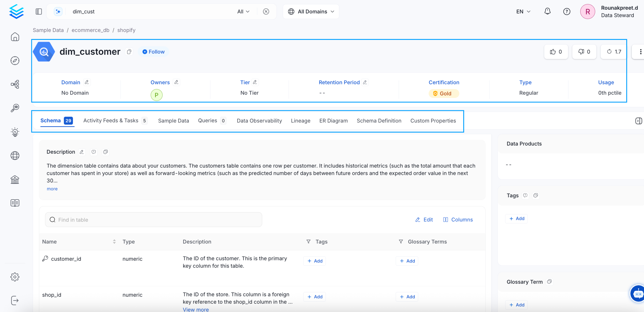This screenshot has height=312, width=644.
Task: Expand the EN language dropdown
Action: point(523,11)
